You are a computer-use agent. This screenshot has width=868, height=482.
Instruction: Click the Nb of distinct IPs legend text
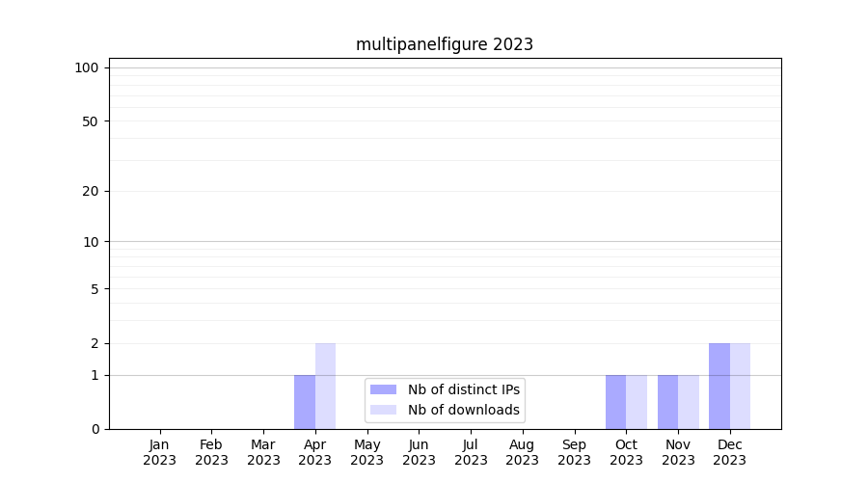[x=463, y=389]
